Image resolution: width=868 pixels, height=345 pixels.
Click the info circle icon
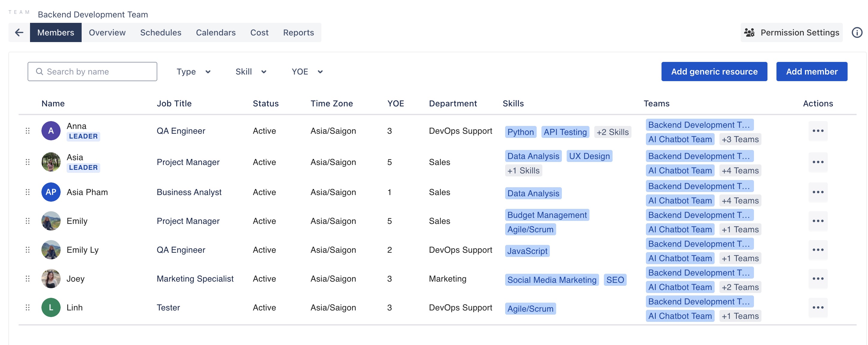pyautogui.click(x=857, y=32)
